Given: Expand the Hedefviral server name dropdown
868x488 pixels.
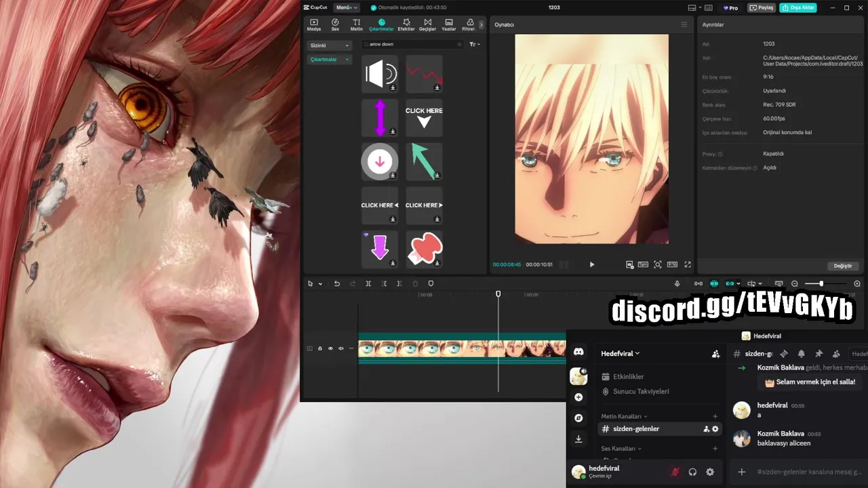Looking at the screenshot, I should tap(620, 353).
